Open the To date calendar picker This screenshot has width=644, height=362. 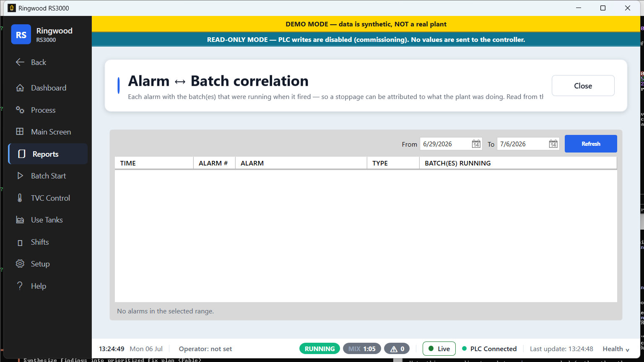click(553, 144)
